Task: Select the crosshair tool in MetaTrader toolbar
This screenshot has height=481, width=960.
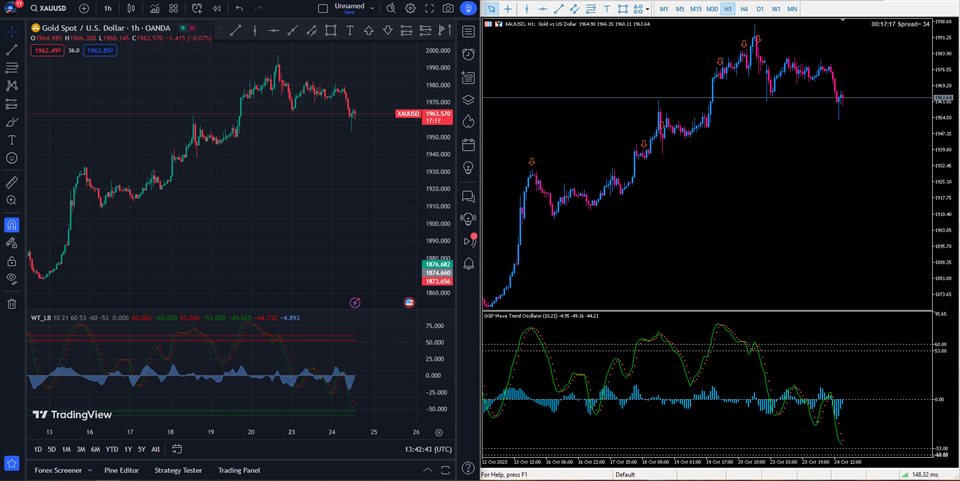Action: (x=508, y=9)
